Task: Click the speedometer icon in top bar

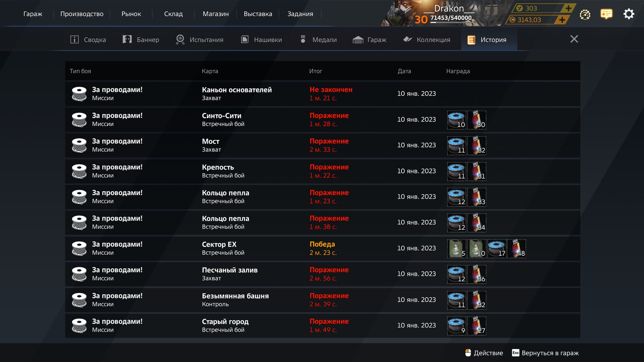Action: click(585, 14)
